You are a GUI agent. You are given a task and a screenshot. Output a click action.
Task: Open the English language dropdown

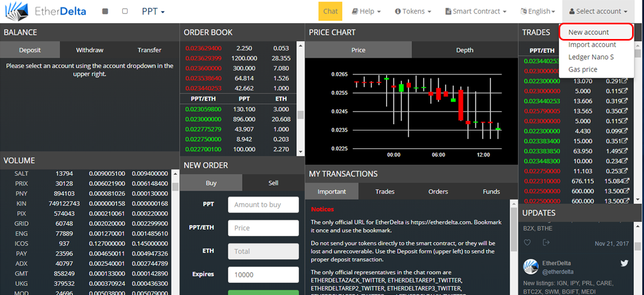coord(537,11)
